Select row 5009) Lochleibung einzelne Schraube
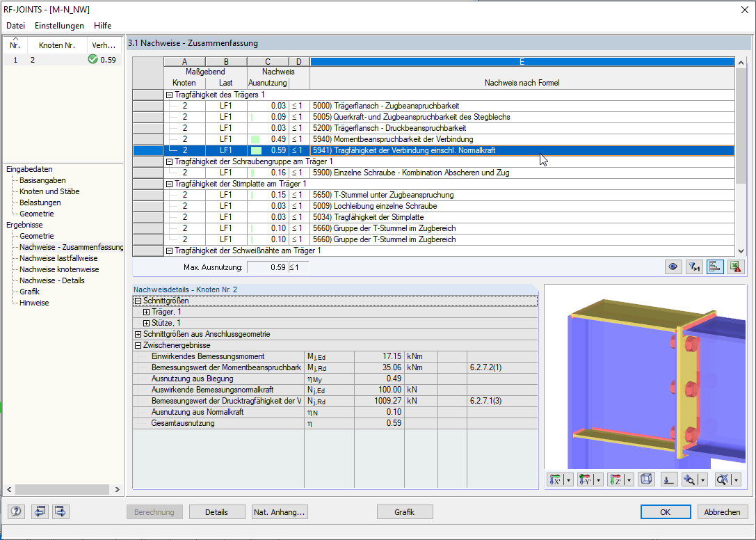 click(x=449, y=206)
